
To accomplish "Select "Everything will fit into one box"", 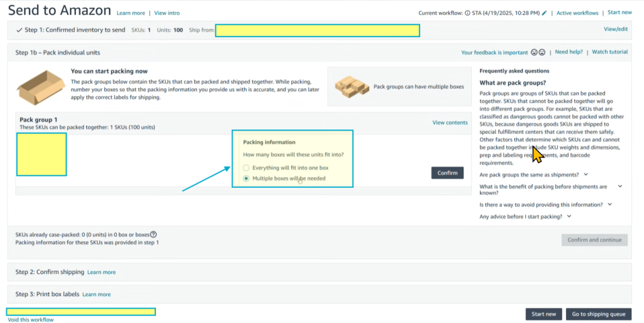I will [246, 168].
